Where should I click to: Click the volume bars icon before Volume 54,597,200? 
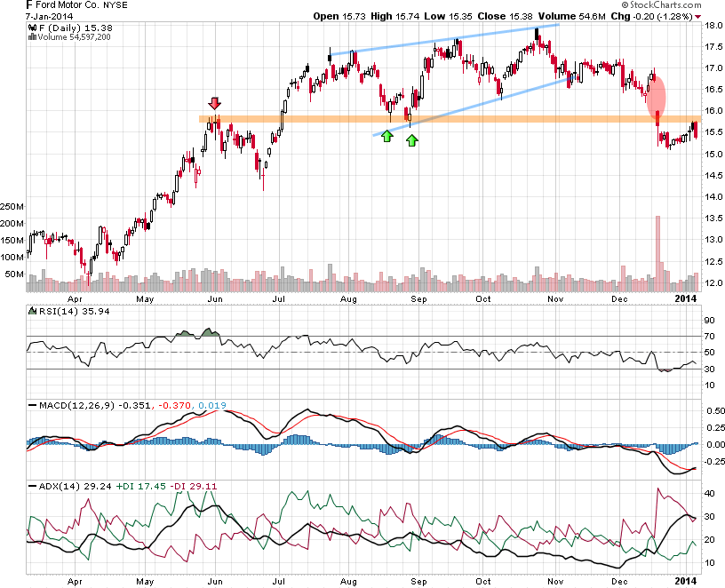32,37
